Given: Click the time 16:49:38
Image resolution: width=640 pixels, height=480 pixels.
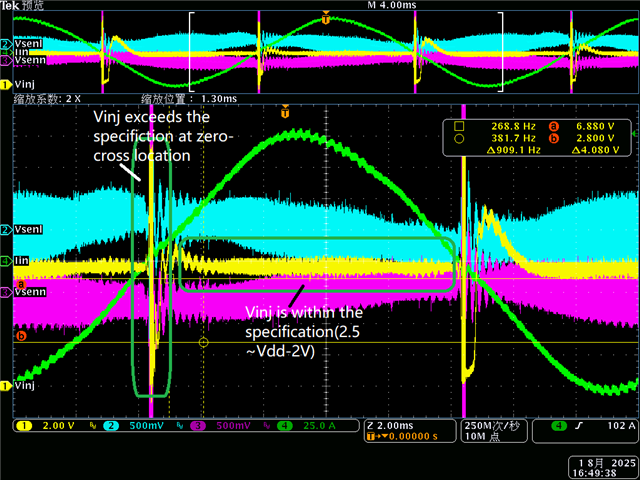Looking at the screenshot, I should click(x=594, y=473).
